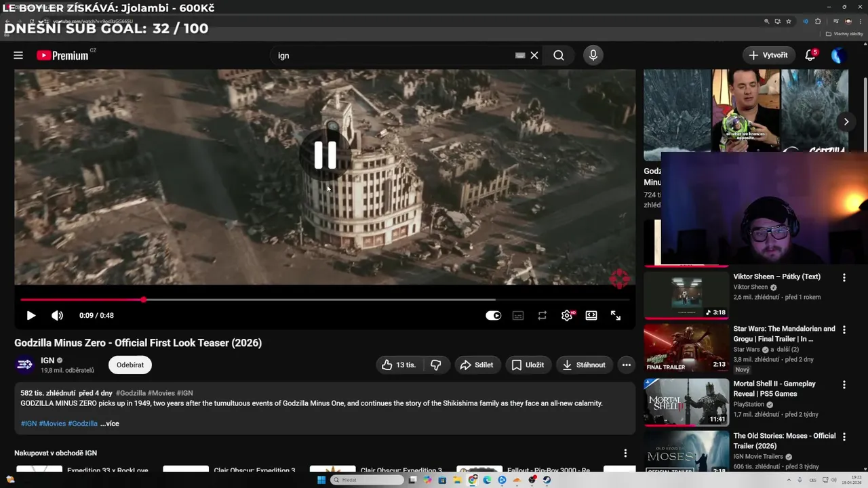Viewport: 868px width, 488px height.
Task: Open the Mandalorian and Grogu trailer thumbnail
Action: pyautogui.click(x=686, y=348)
